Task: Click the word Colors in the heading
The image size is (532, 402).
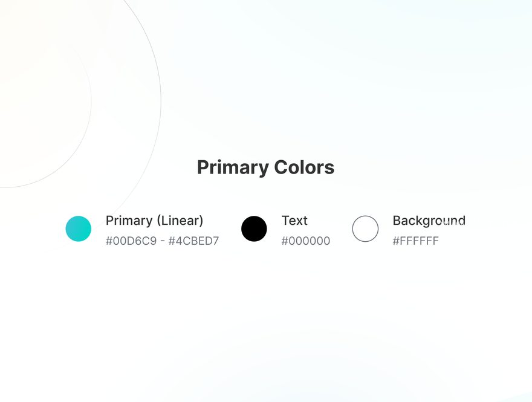Action: (x=304, y=167)
